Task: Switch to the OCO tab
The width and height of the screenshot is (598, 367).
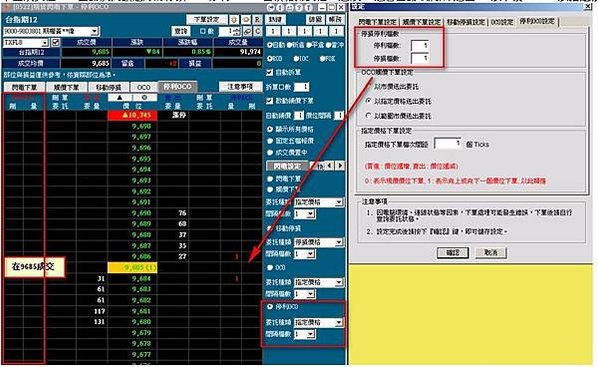Action: 143,87
